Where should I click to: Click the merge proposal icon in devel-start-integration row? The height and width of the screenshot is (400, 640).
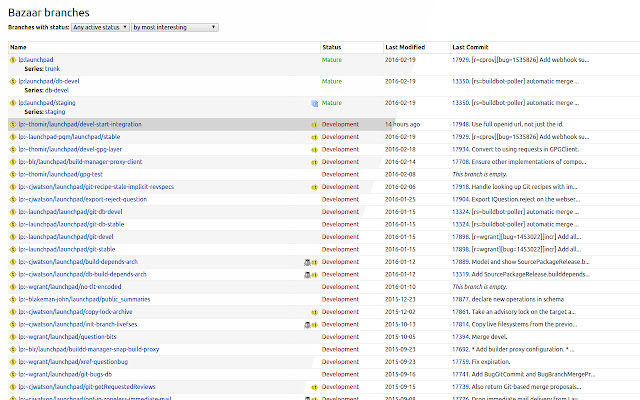click(314, 125)
